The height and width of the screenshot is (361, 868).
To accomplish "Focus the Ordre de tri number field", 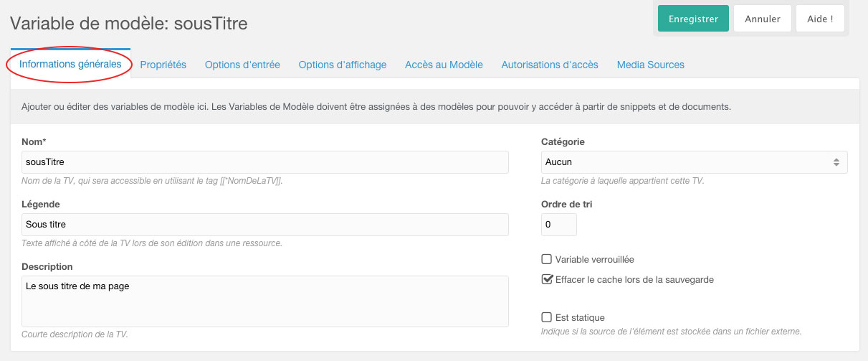I will click(559, 225).
